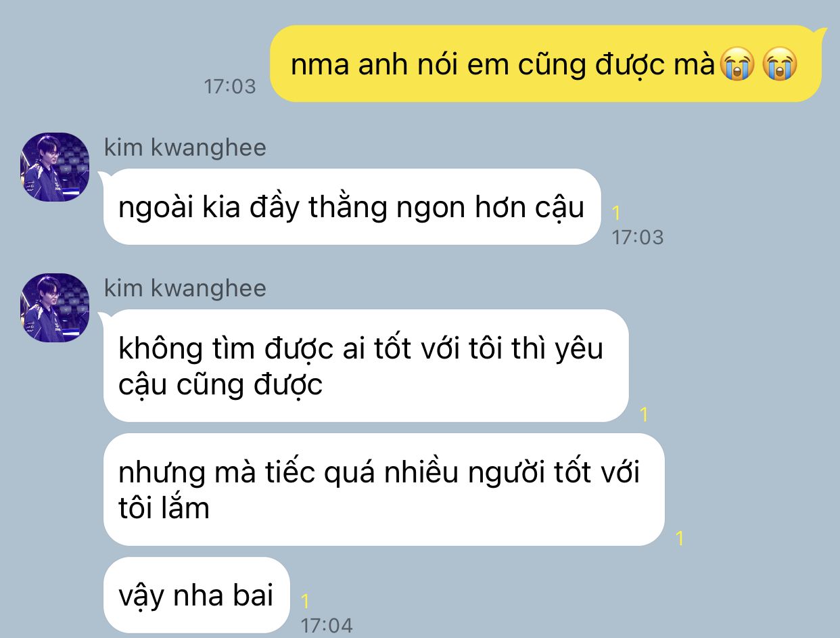Image resolution: width=840 pixels, height=638 pixels.
Task: Tap the "vậy nha bai" message bubble
Action: [x=196, y=595]
